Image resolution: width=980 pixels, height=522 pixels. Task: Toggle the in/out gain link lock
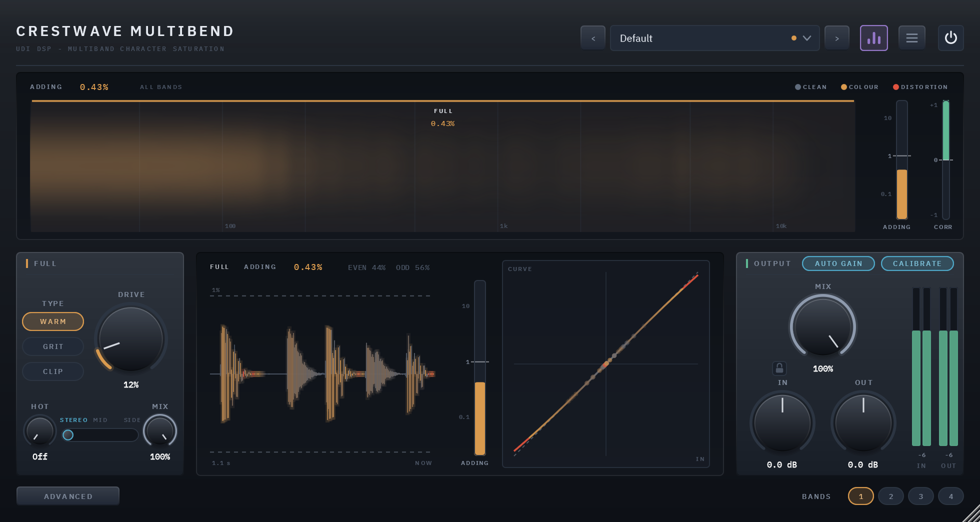coord(779,368)
